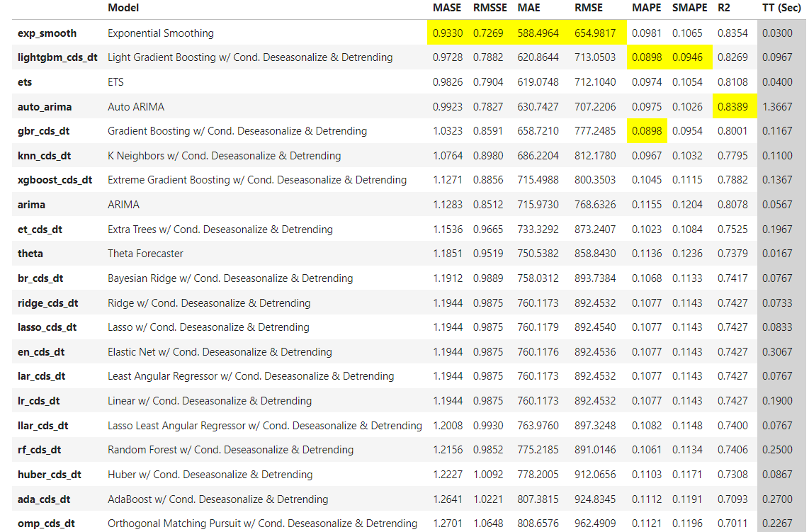Select the auto_arima row index

[x=45, y=107]
